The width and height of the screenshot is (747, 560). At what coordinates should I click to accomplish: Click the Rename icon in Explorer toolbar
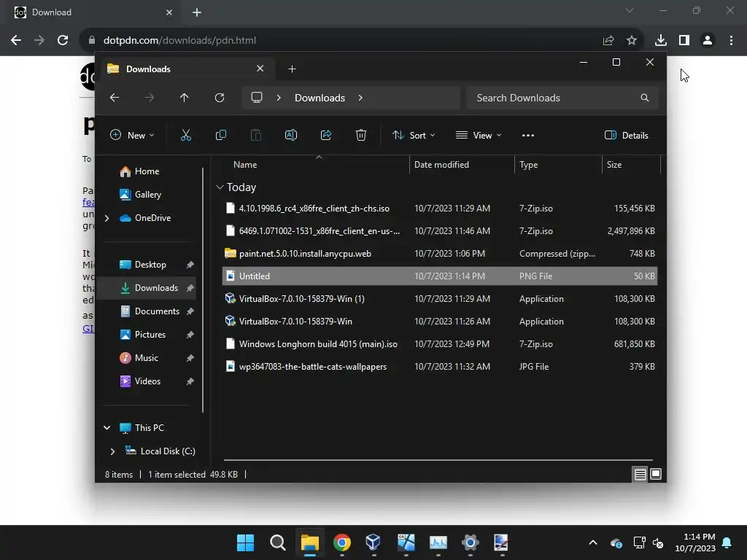click(x=290, y=135)
